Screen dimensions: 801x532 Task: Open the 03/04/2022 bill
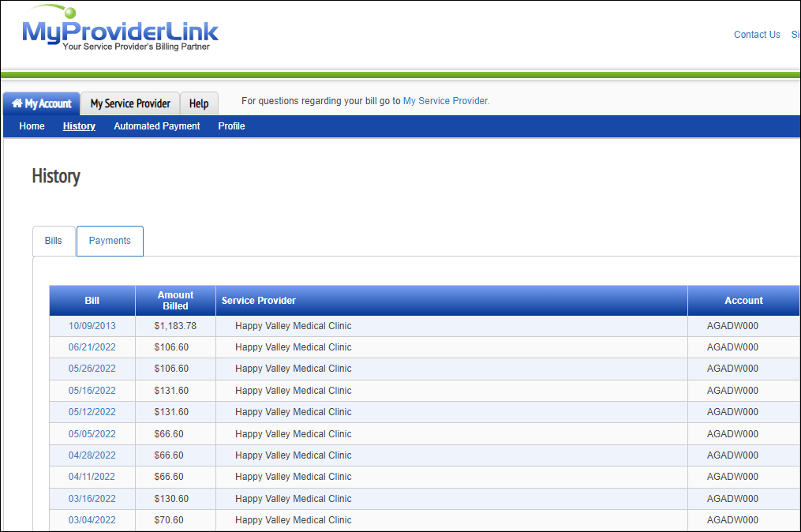click(92, 520)
